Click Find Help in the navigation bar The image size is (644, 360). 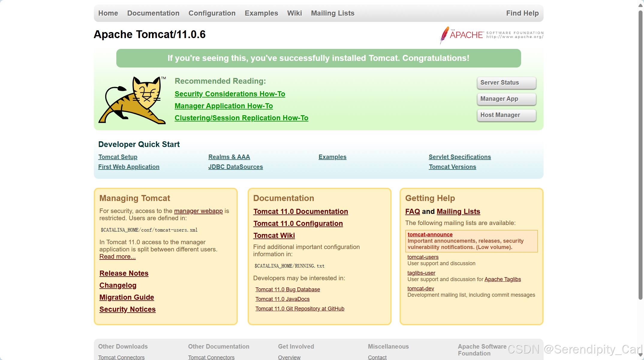click(x=522, y=13)
